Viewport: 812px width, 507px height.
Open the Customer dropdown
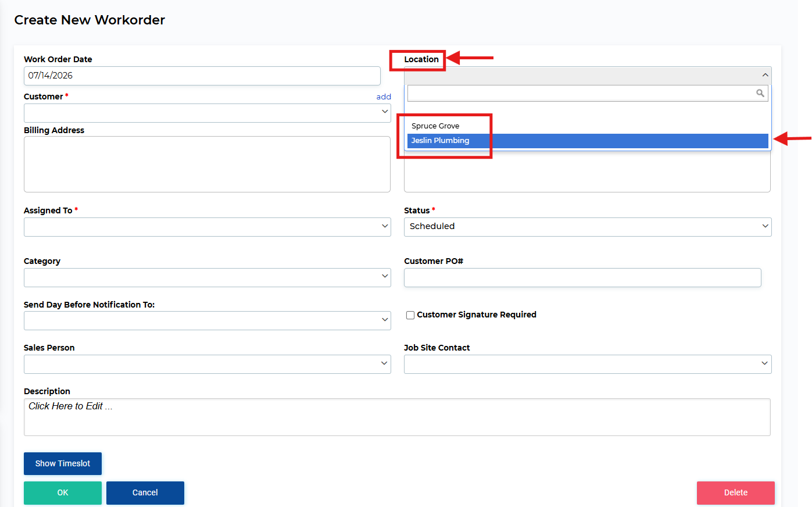click(x=207, y=113)
